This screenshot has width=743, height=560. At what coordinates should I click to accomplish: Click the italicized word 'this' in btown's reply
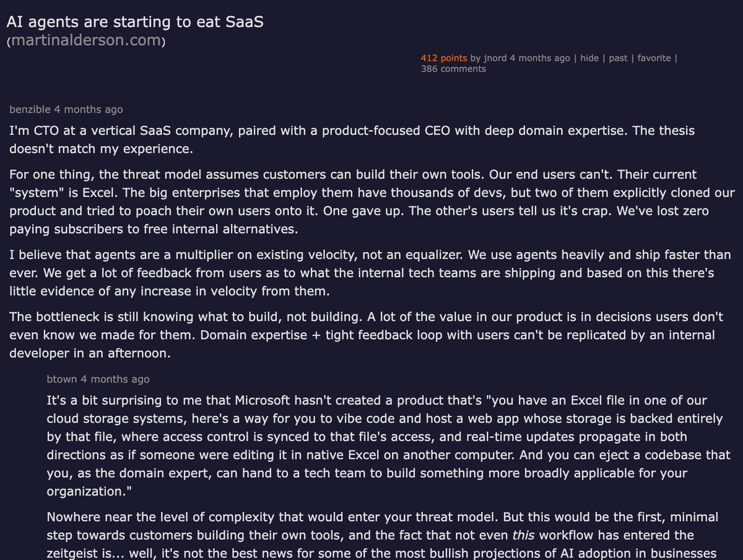[523, 535]
